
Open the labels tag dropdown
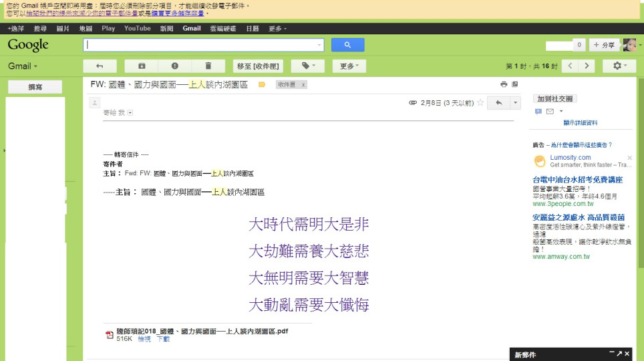(307, 66)
